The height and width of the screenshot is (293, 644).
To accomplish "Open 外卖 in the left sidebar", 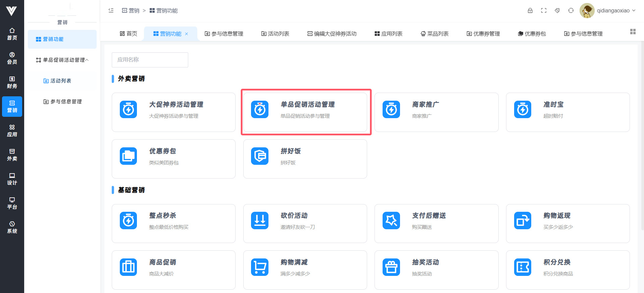I will pos(12,155).
